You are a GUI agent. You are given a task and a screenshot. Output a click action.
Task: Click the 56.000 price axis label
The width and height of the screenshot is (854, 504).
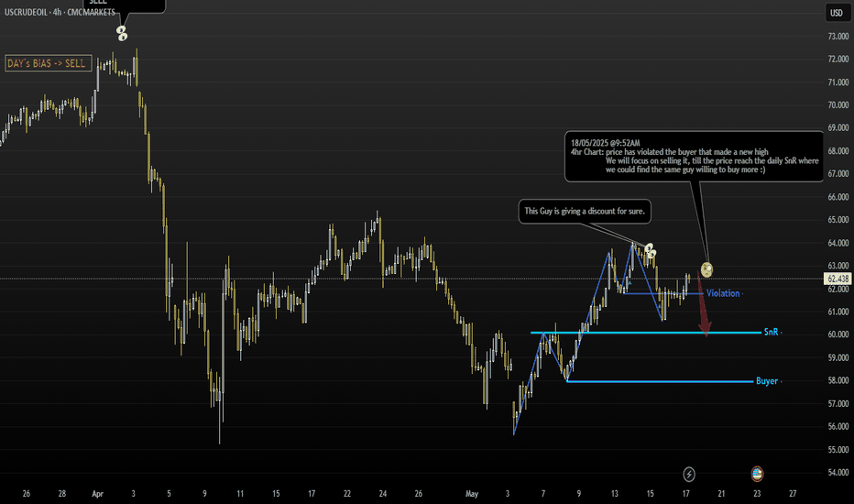tap(838, 427)
